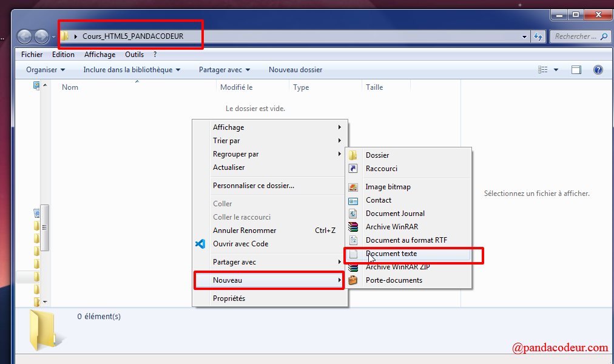Expand the view options dropdown arrow
Screen dimensions: 614x364
pos(556,70)
